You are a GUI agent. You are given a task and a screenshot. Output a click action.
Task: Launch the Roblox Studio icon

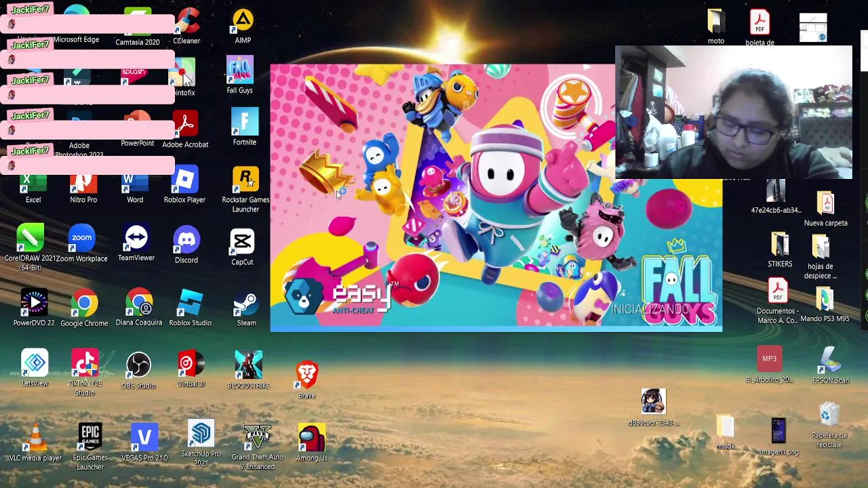tap(190, 308)
